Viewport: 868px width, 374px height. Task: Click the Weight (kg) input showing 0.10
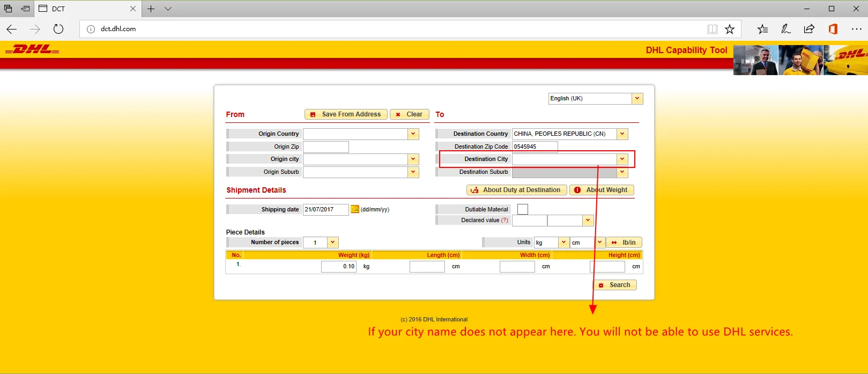pos(339,267)
